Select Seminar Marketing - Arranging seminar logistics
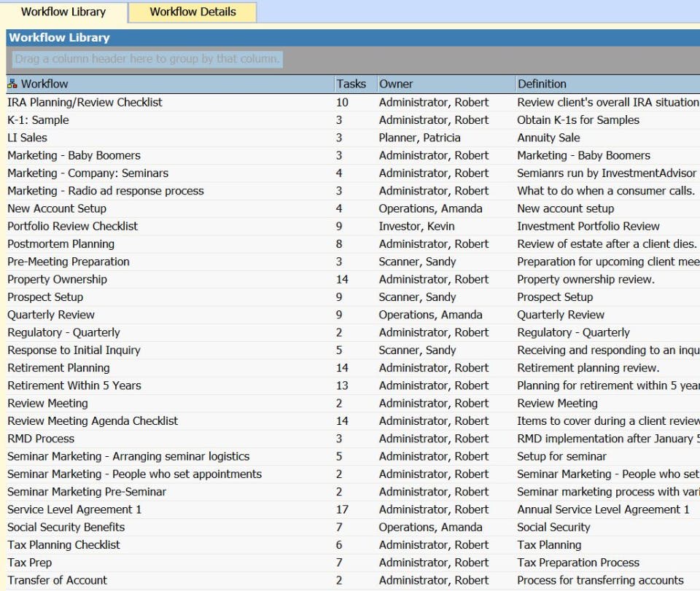The height and width of the screenshot is (591, 700). pyautogui.click(x=128, y=456)
